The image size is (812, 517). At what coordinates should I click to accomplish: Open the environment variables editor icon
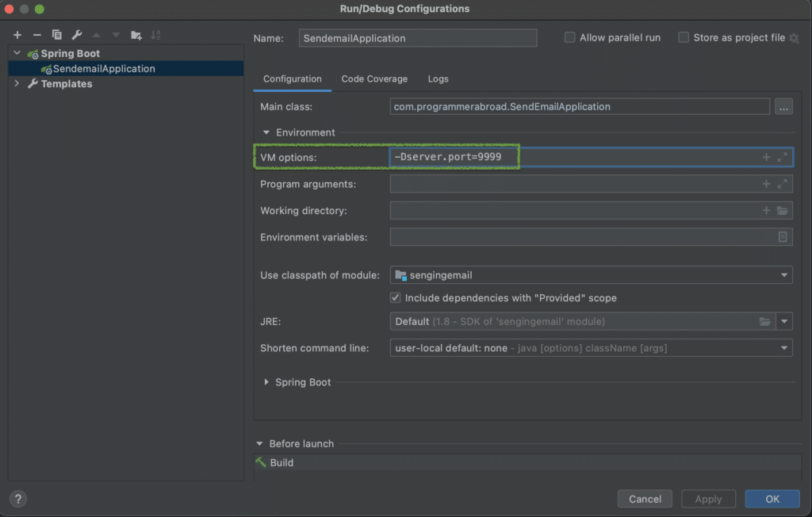coord(783,236)
